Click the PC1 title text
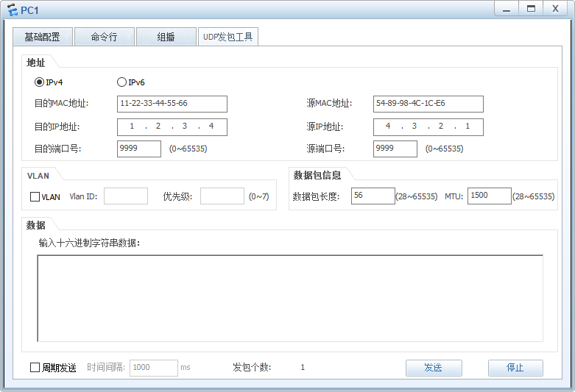 [x=29, y=10]
